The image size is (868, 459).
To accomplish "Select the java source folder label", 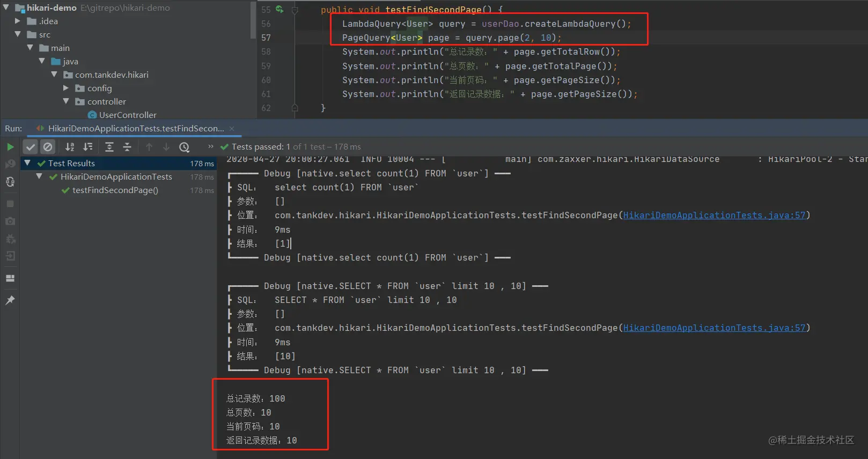I will tap(70, 61).
